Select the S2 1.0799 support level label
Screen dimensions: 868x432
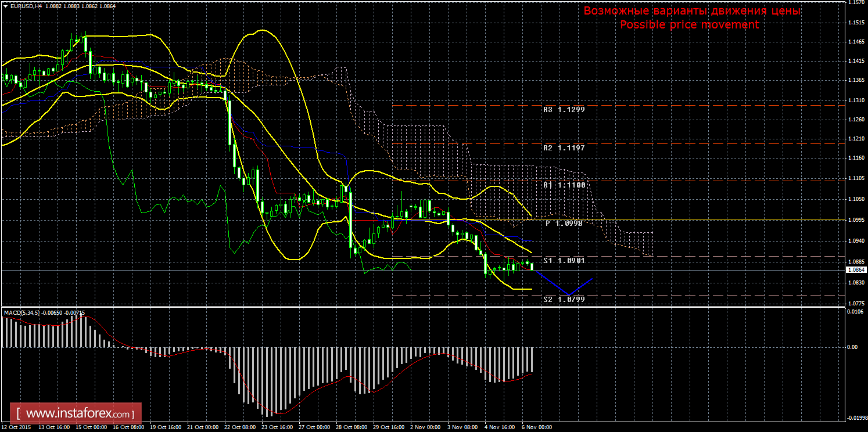pyautogui.click(x=564, y=300)
